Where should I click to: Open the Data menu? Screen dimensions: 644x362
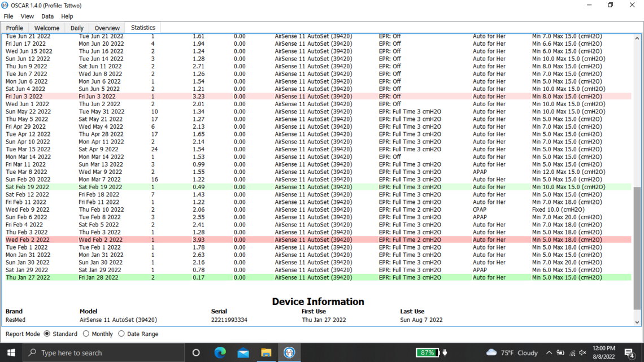click(47, 16)
